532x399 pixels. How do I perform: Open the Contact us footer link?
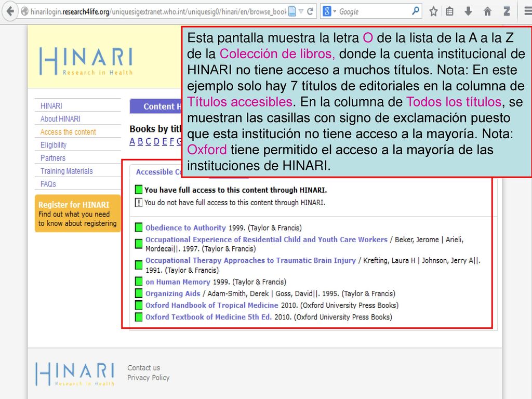tap(143, 368)
